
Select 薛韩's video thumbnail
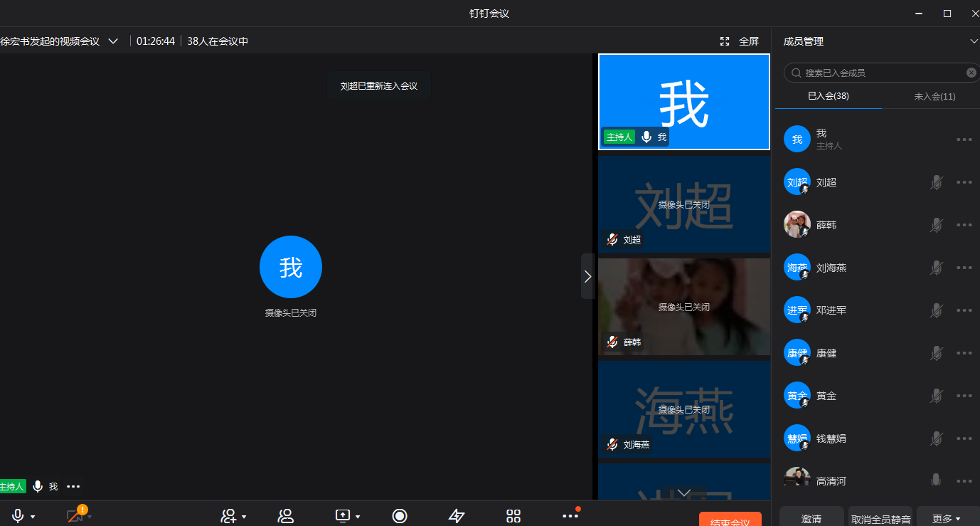click(684, 306)
